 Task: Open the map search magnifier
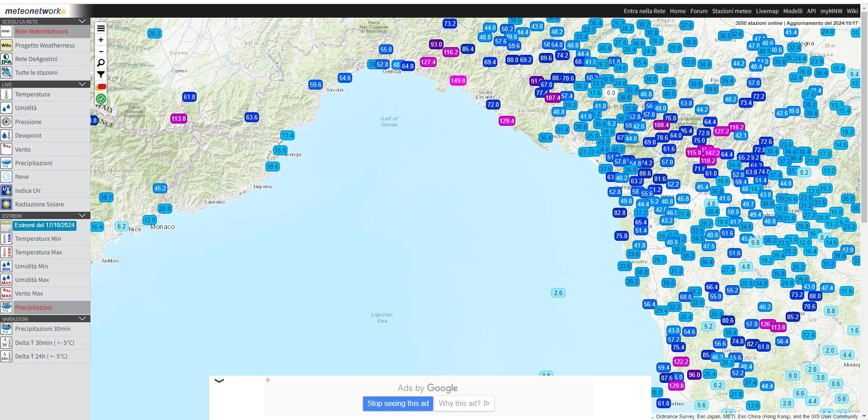(101, 63)
